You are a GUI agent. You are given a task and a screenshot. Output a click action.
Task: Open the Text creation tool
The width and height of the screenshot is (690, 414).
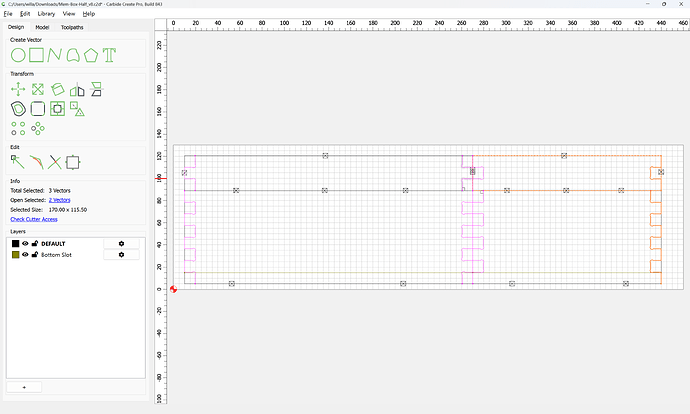coord(109,55)
